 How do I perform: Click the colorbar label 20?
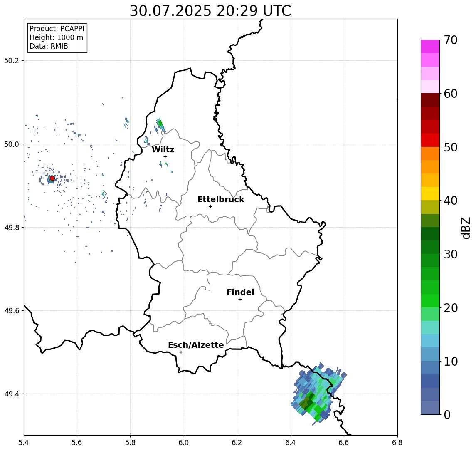pos(450,307)
